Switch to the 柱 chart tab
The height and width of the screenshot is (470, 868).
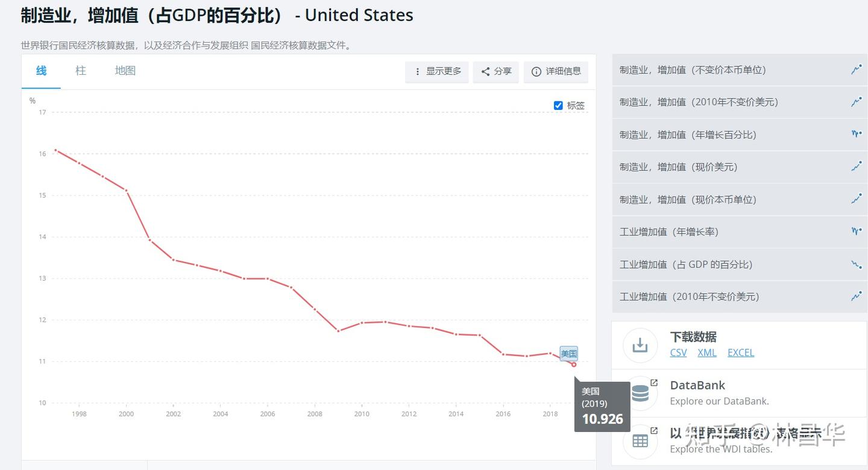tap(80, 71)
